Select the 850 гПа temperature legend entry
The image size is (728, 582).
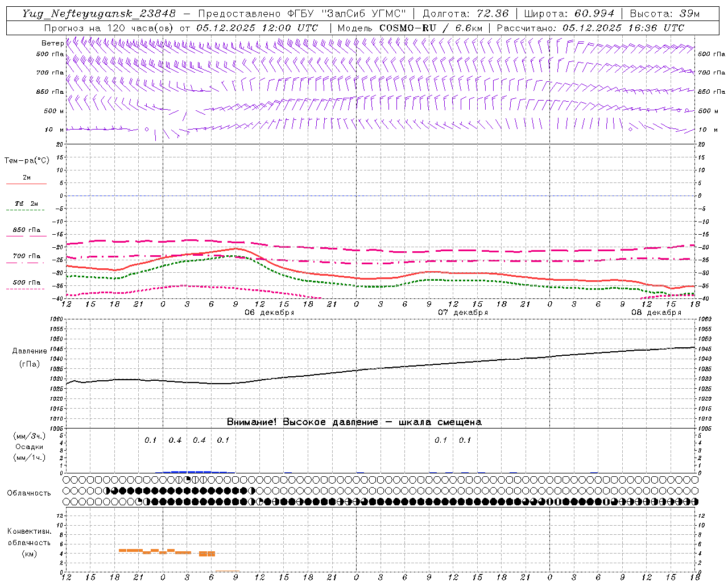pos(26,231)
